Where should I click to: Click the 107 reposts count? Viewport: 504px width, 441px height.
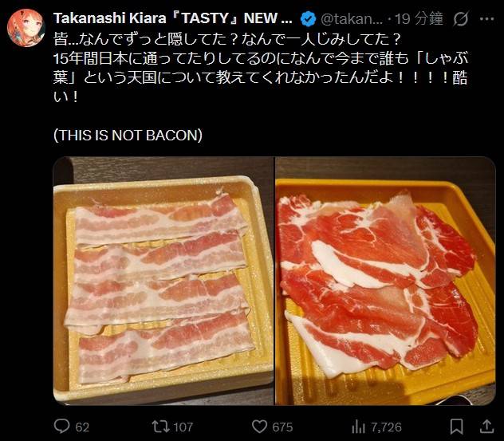(x=183, y=427)
